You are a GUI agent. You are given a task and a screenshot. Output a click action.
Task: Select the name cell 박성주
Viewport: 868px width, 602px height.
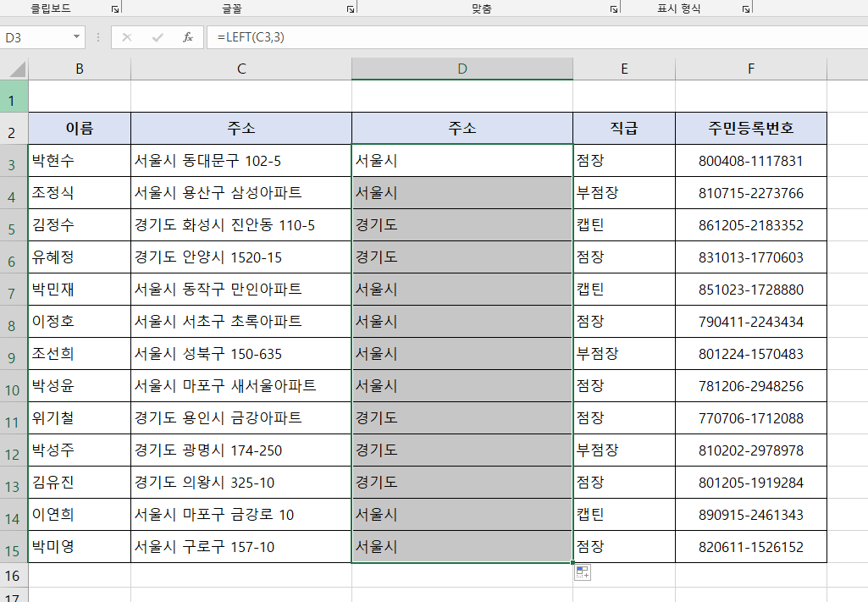pos(80,450)
